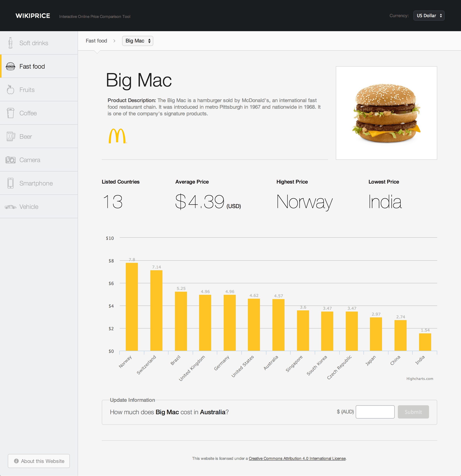The image size is (461, 476).
Task: Click the McDonald's golden arches logo
Action: pos(117,136)
